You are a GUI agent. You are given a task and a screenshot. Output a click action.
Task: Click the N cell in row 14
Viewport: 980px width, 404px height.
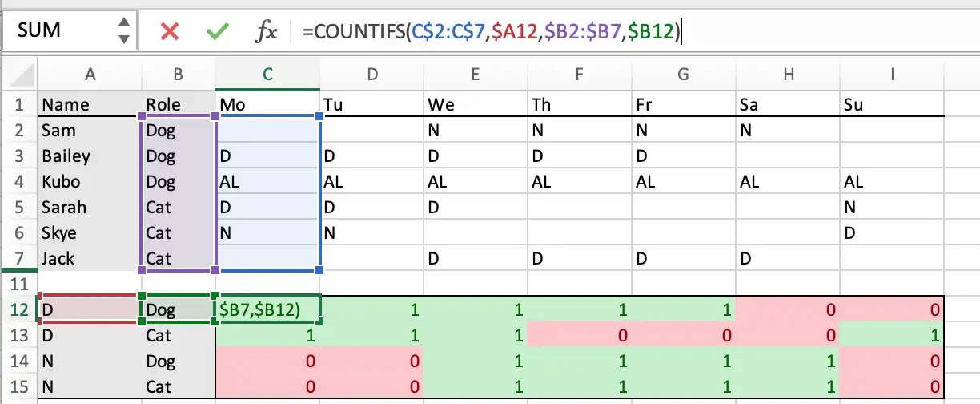click(x=90, y=361)
